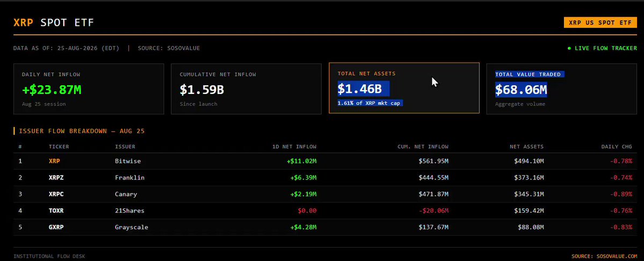Click the 1.61% of XRP mkt cap text
644x261 pixels.
click(x=370, y=103)
